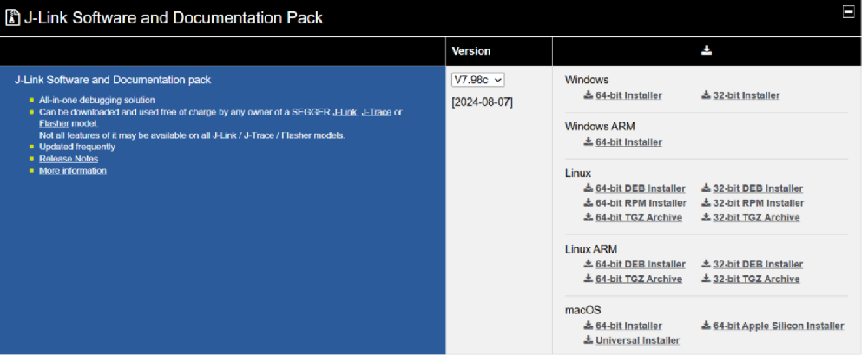The image size is (868, 362).
Task: Click download icon for Linux 32-bit RPM Installer
Action: point(706,202)
